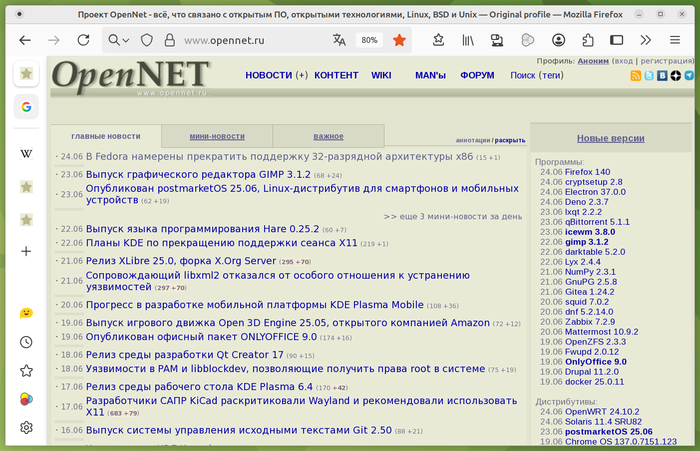Open the ONLYOFFICE 9.0 office suite news
The height and width of the screenshot is (451, 700).
[201, 337]
